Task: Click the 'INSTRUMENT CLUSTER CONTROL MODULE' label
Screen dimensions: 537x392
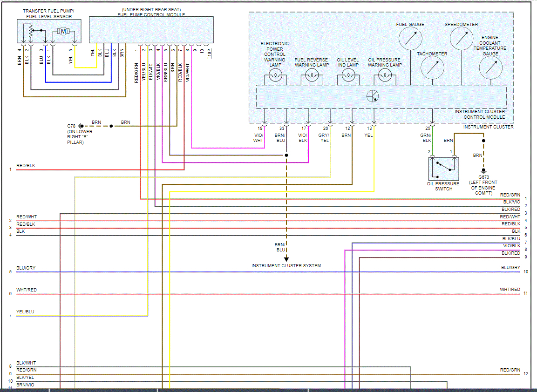Action: (479, 115)
